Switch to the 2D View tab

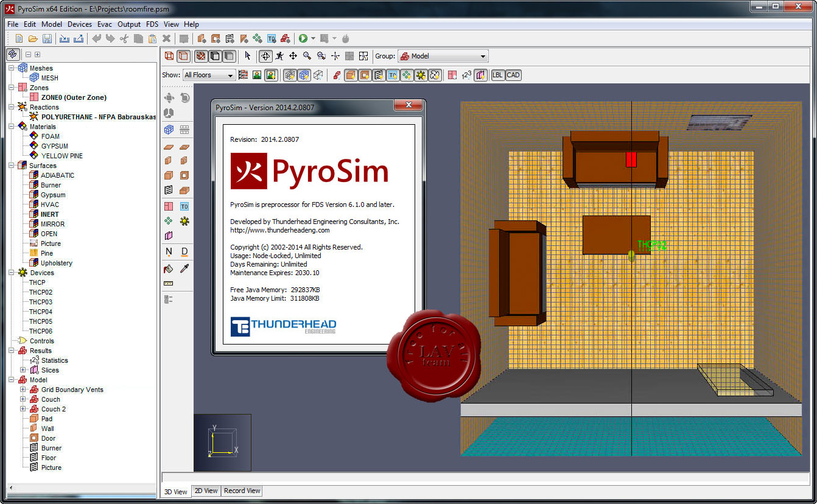(x=206, y=491)
